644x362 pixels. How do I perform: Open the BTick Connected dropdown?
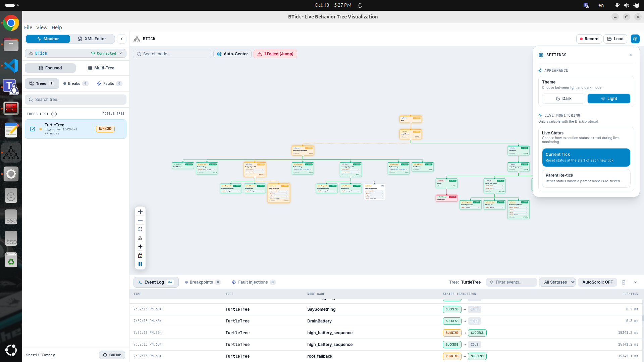click(75, 53)
